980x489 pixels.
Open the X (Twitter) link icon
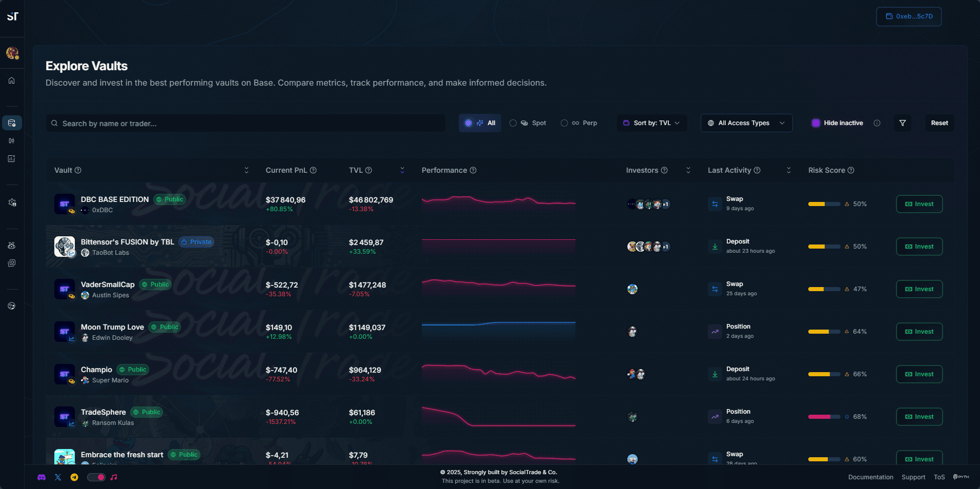click(x=58, y=477)
